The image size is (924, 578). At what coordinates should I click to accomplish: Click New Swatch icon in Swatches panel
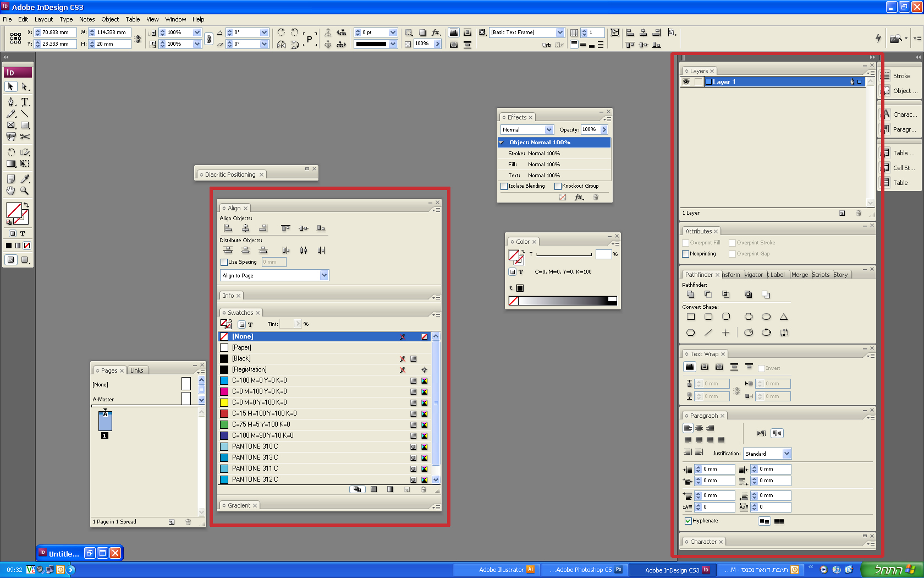pyautogui.click(x=407, y=489)
